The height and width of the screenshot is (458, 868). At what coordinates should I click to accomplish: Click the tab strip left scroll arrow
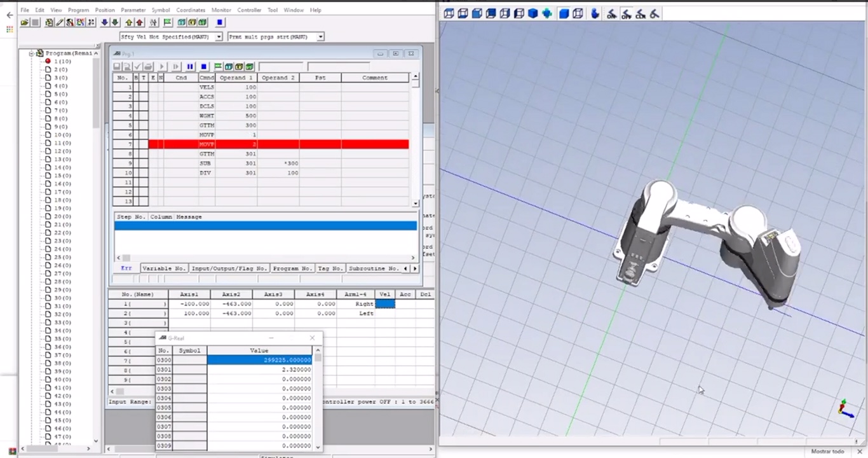[x=406, y=268]
